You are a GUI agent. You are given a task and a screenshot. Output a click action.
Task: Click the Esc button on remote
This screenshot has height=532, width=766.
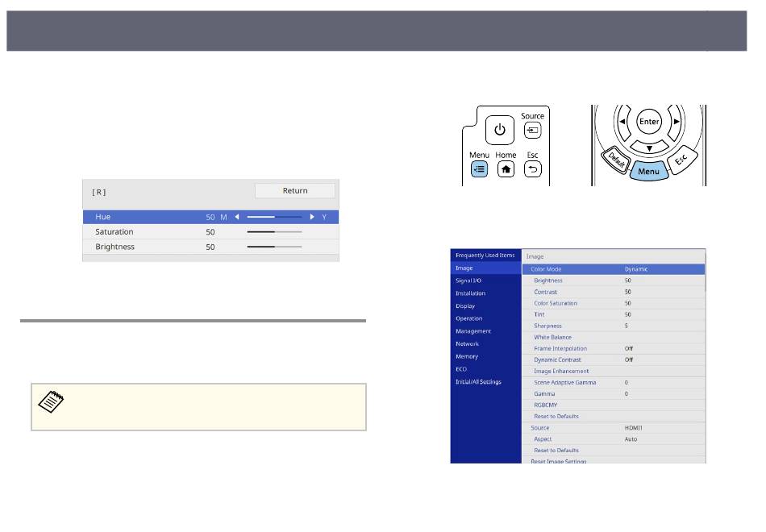point(681,160)
